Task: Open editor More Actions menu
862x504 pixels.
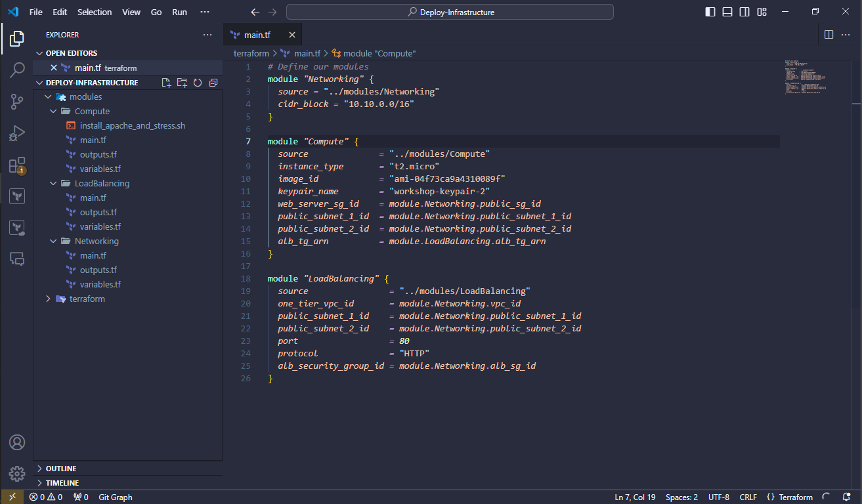Action: pyautogui.click(x=847, y=35)
